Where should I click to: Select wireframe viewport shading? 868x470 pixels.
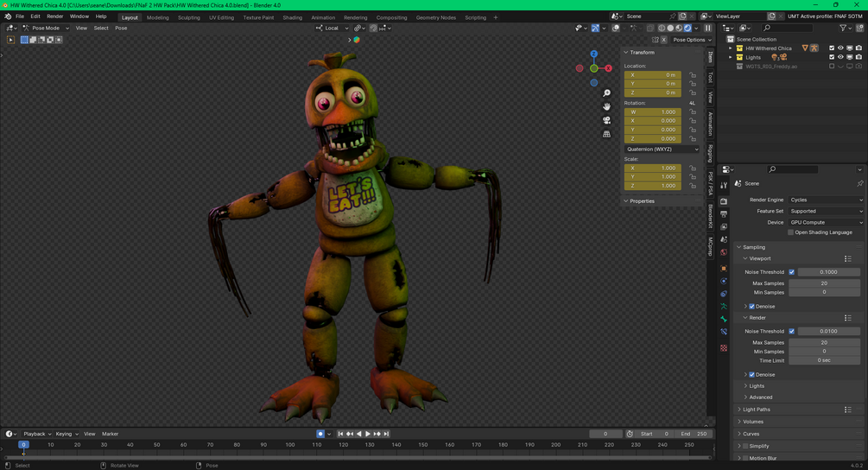[662, 28]
